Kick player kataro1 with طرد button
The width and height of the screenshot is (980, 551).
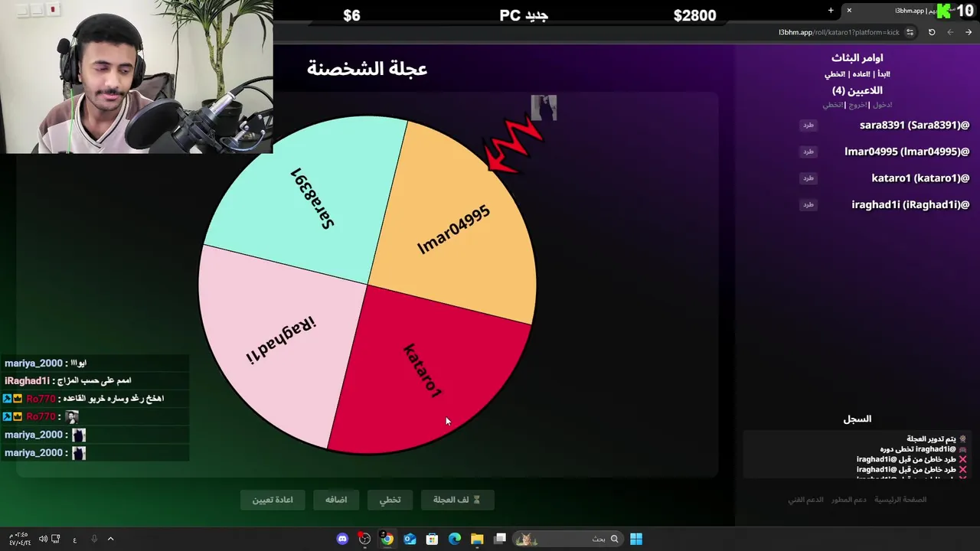[808, 178]
